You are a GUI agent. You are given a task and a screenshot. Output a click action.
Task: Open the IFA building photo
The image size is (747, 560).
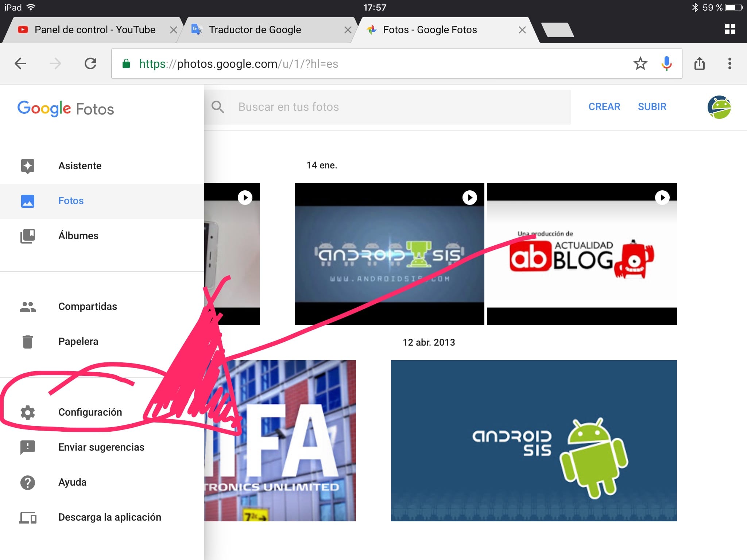(x=280, y=441)
